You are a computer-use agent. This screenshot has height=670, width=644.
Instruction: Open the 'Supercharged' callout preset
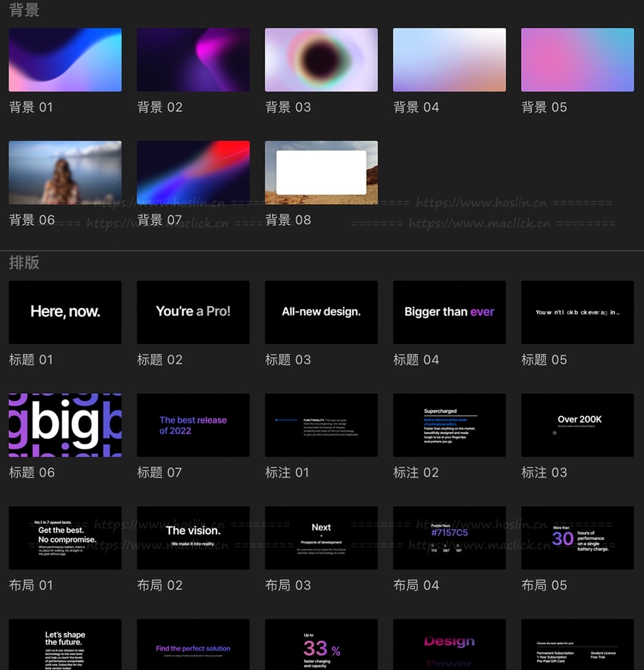(450, 425)
